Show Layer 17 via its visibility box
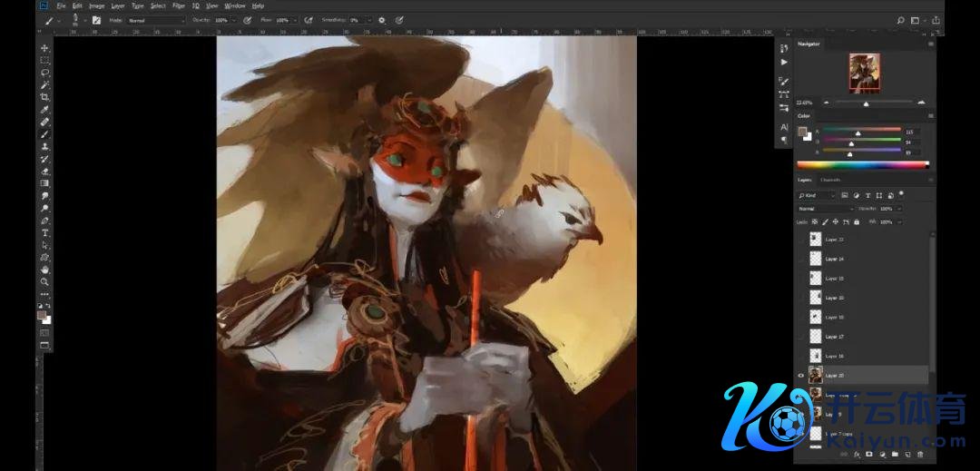The height and width of the screenshot is (471, 980). [800, 336]
